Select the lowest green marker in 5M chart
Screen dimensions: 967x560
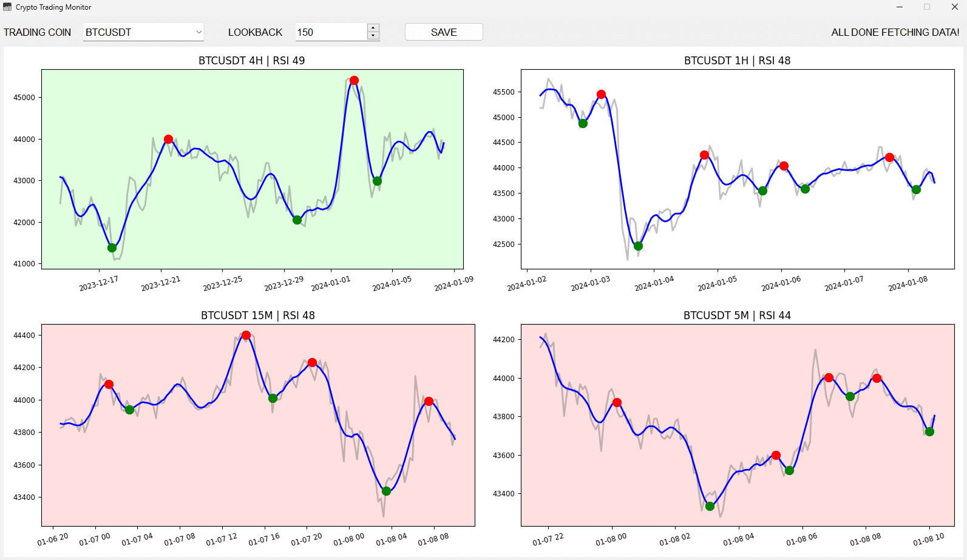(x=710, y=506)
